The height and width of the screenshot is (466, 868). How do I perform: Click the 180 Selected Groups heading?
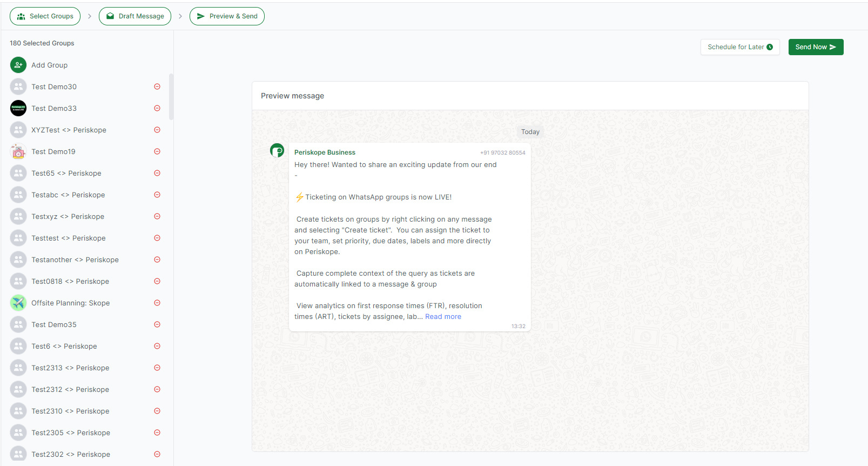tap(42, 43)
